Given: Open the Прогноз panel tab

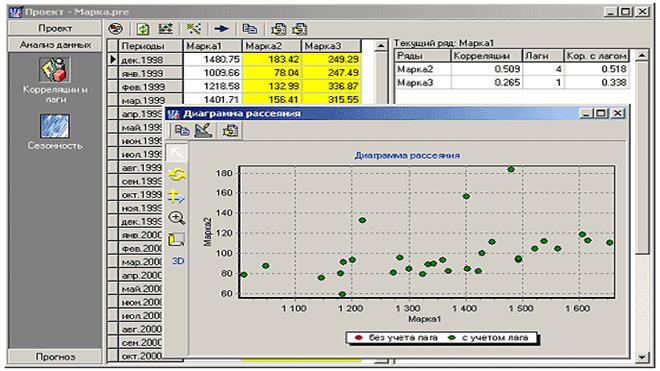Looking at the screenshot, I should (x=55, y=356).
